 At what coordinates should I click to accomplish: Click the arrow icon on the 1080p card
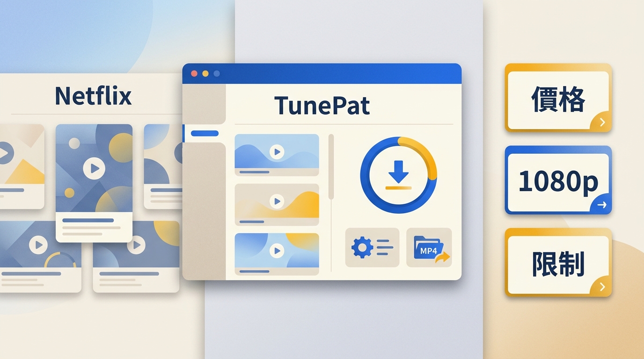602,205
